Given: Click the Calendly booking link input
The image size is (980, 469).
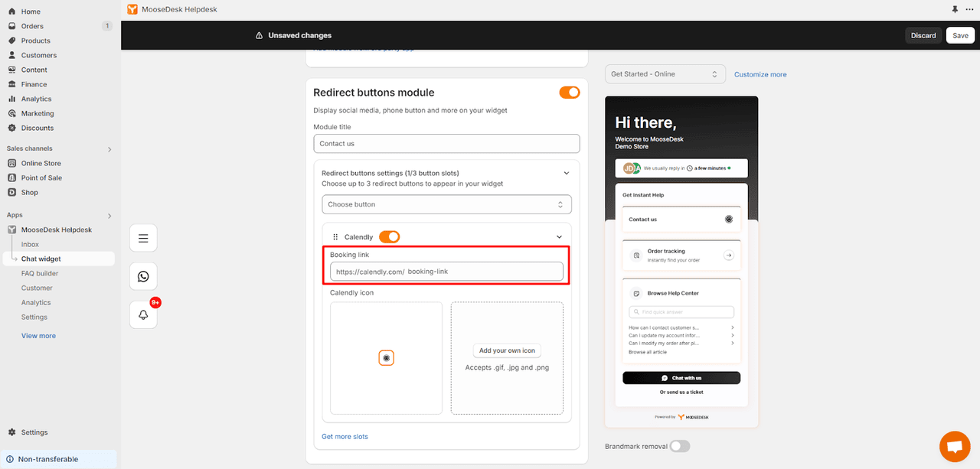Looking at the screenshot, I should [x=446, y=272].
